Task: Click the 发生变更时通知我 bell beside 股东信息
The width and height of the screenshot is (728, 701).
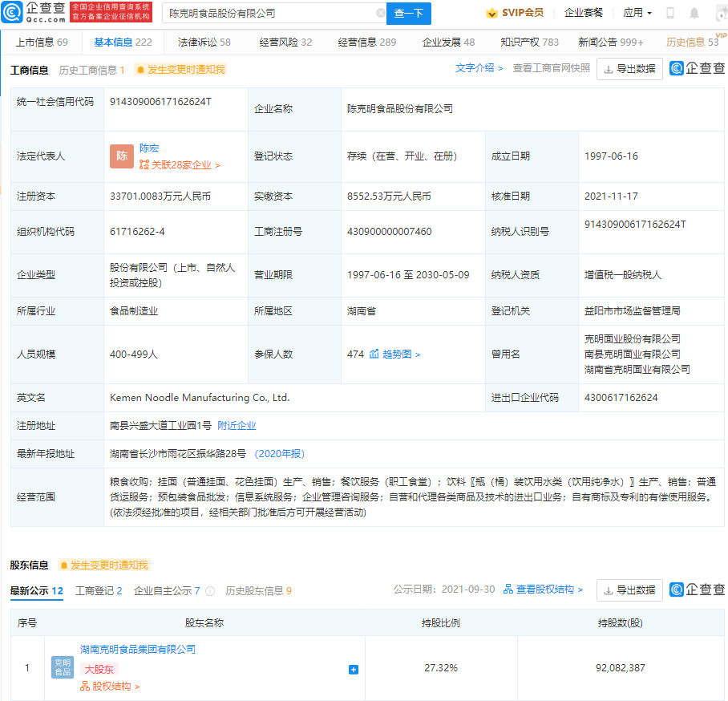Action: (x=104, y=565)
